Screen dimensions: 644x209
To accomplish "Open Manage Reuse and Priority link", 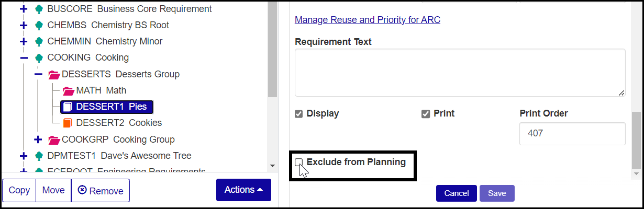I will 368,20.
